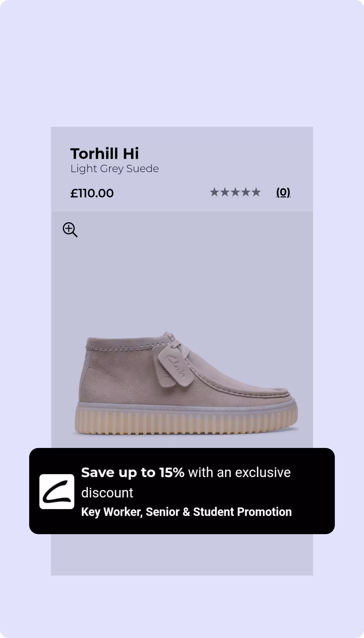The image size is (364, 638).
Task: Open the (0) reviews link
Action: click(x=283, y=192)
